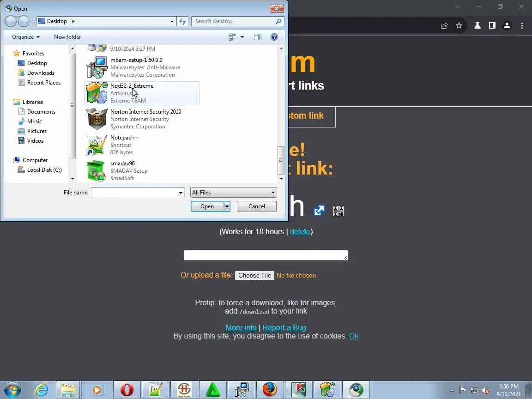The image size is (532, 399).
Task: Open the browser three-dot menu
Action: click(x=522, y=25)
